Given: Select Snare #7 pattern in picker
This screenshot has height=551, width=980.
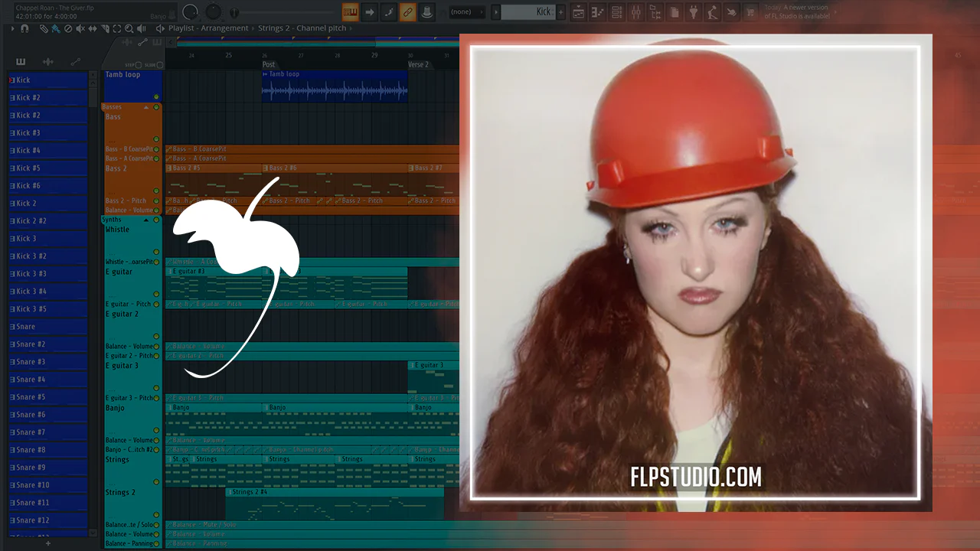Looking at the screenshot, I should click(x=47, y=432).
